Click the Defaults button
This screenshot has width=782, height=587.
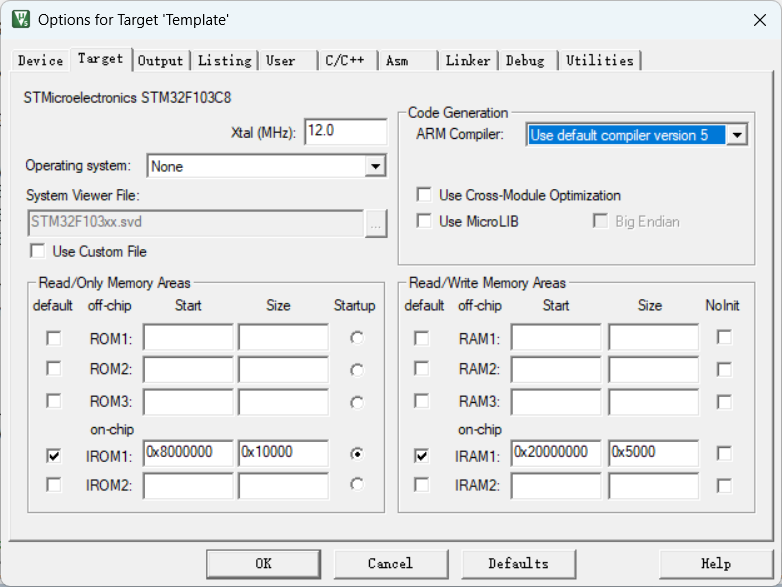tap(519, 564)
